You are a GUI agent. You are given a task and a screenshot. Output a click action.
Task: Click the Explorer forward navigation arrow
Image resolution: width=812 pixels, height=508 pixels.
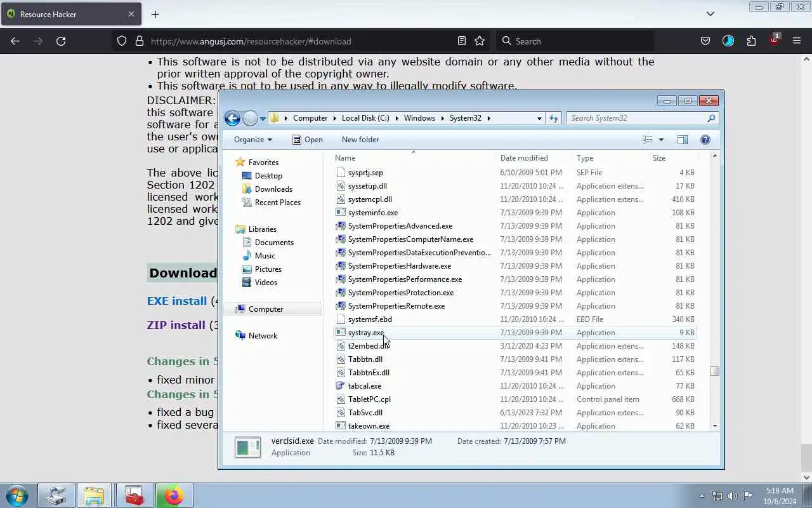point(250,118)
